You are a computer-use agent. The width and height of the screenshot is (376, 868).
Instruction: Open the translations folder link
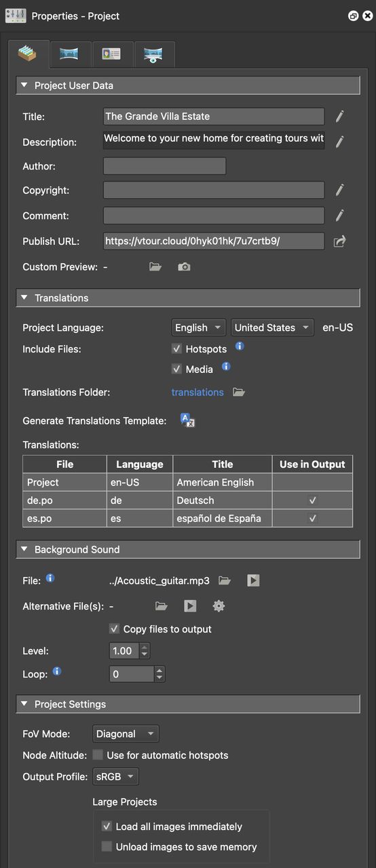(198, 392)
